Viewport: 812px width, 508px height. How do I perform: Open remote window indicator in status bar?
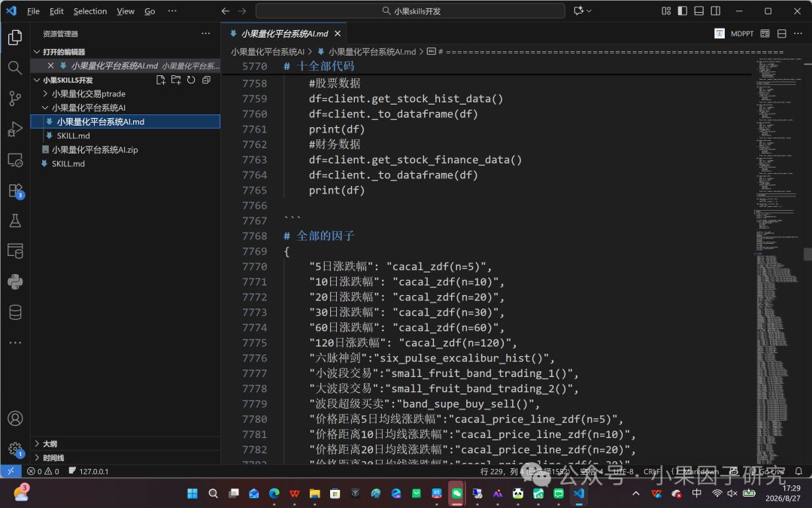[x=11, y=471]
